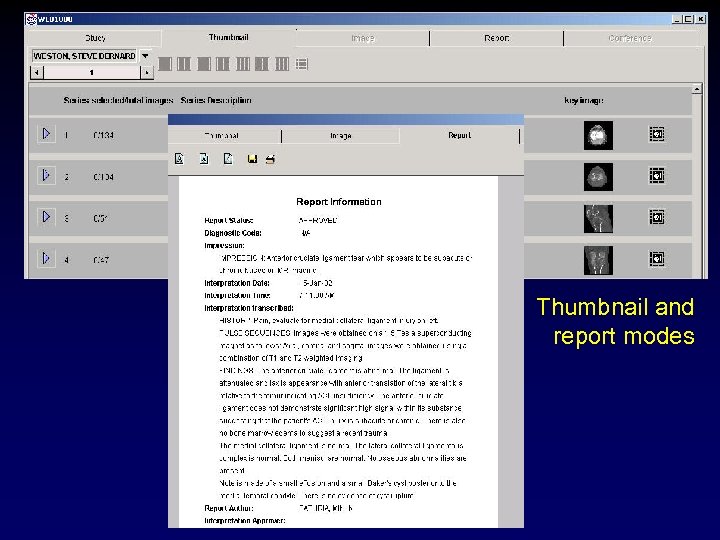This screenshot has width=720, height=540.
Task: Click the series 2 key image thumbnail
Action: [x=598, y=177]
